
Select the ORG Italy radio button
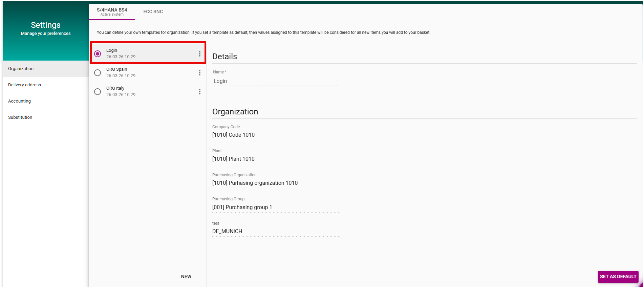98,92
